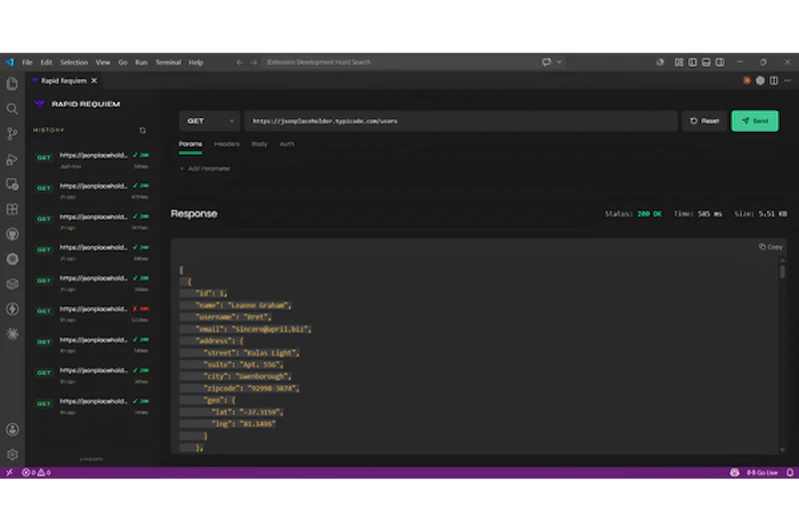The height and width of the screenshot is (532, 799).
Task: Click the lightning bolt activity bar icon
Action: click(12, 309)
